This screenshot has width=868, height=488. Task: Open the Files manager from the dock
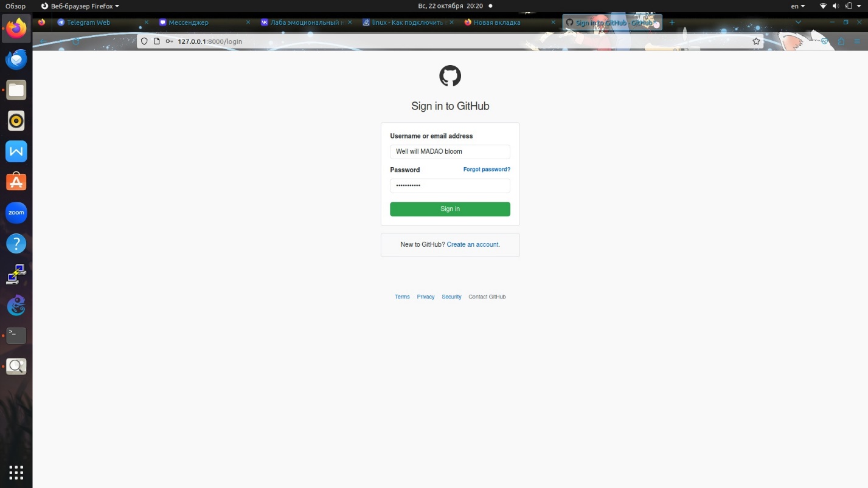tap(16, 90)
